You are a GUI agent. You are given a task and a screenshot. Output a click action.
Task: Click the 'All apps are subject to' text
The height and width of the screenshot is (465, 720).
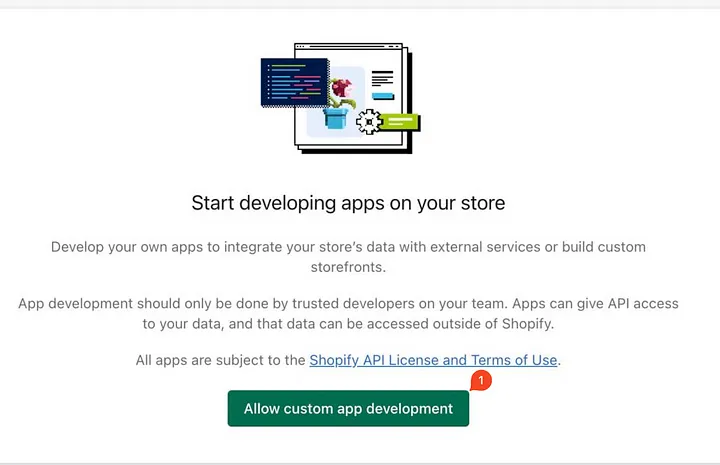coord(221,360)
